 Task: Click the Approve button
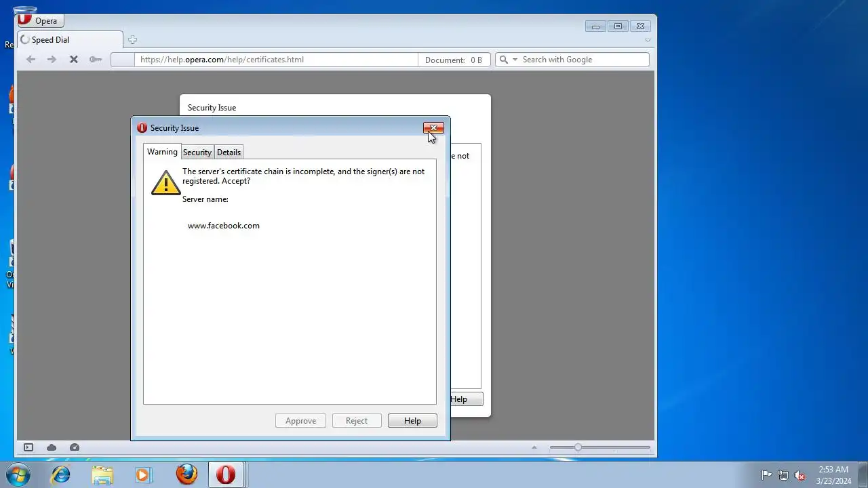coord(300,421)
